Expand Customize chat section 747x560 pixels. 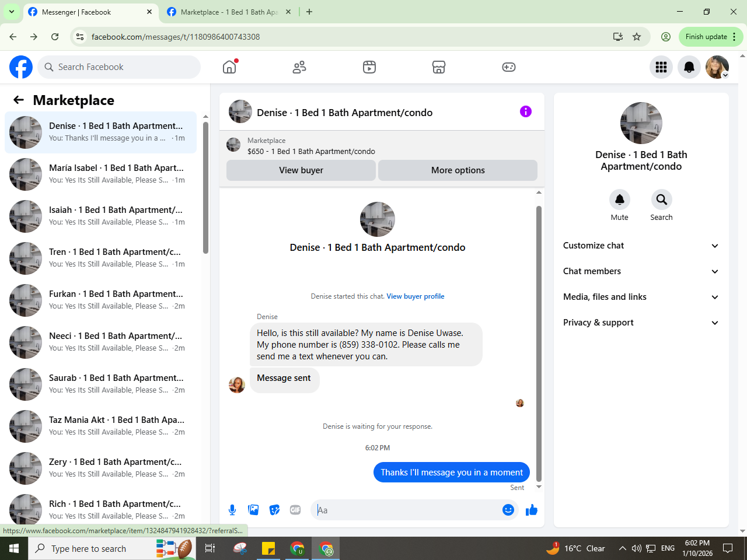coord(641,246)
